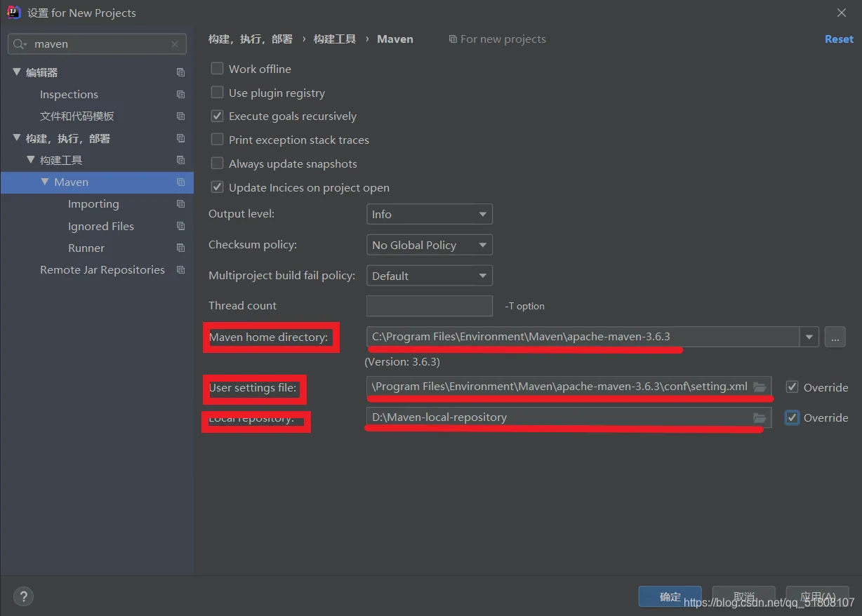
Task: Click the -T option hint text
Action: coord(524,306)
